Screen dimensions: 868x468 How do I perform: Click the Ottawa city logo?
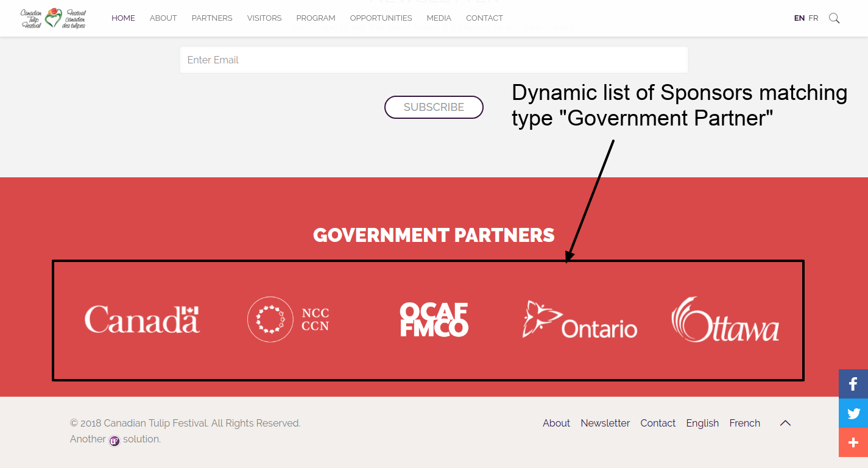point(725,319)
